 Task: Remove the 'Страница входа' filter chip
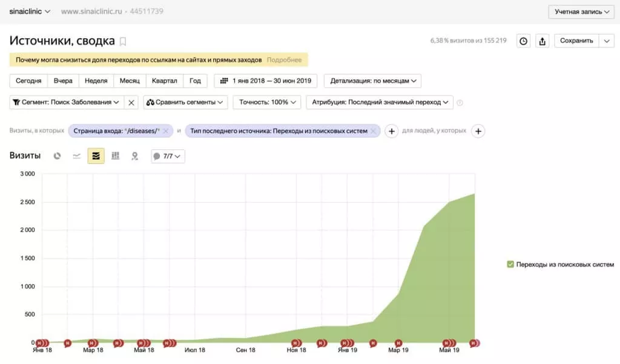point(166,131)
